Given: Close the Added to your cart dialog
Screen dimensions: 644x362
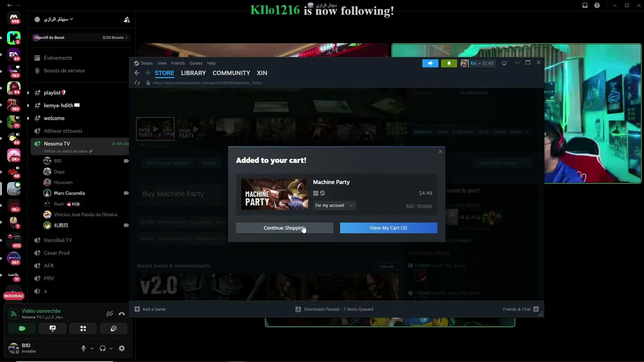Looking at the screenshot, I should (440, 151).
